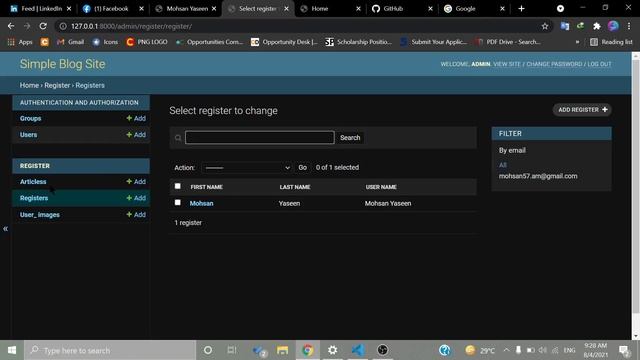Click the browser forward arrow
This screenshot has width=640, height=360.
click(x=27, y=26)
